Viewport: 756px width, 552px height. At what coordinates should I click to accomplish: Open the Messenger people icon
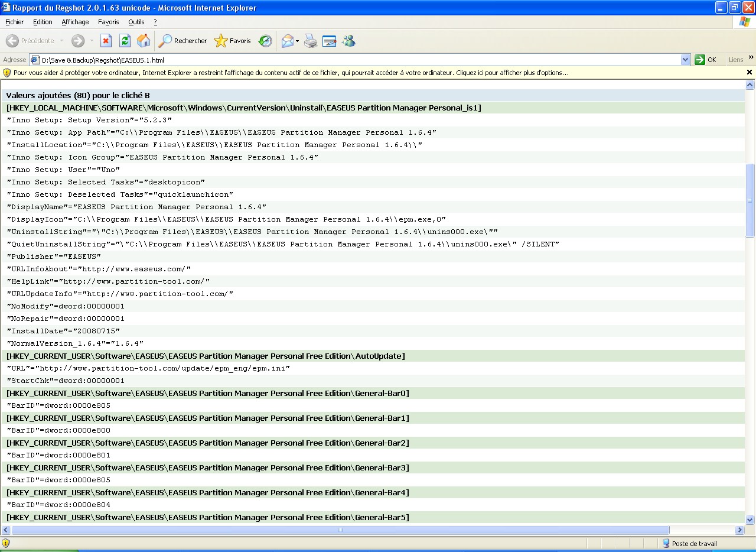tap(348, 41)
